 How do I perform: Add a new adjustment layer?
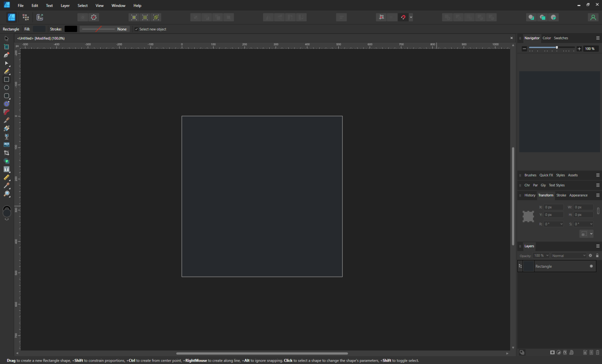[559, 352]
